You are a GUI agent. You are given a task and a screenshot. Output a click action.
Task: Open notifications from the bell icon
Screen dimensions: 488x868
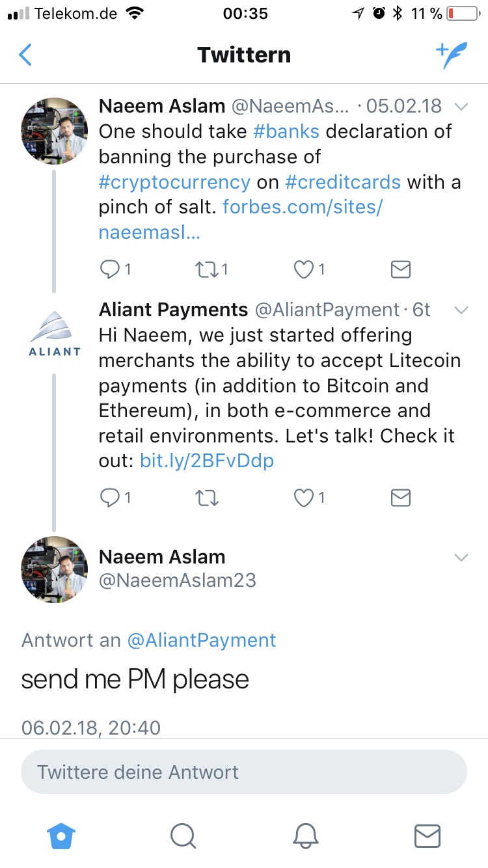305,837
